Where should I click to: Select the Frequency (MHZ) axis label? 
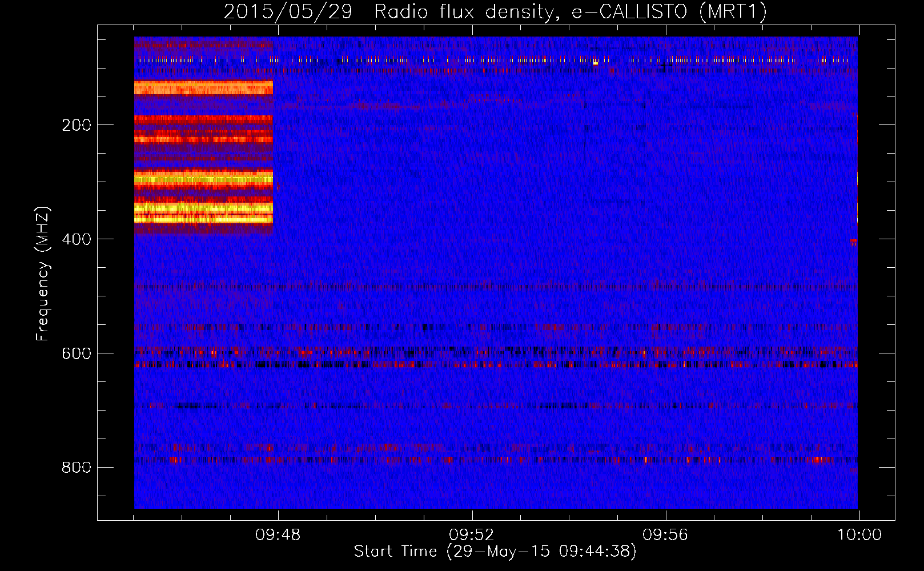(x=43, y=274)
